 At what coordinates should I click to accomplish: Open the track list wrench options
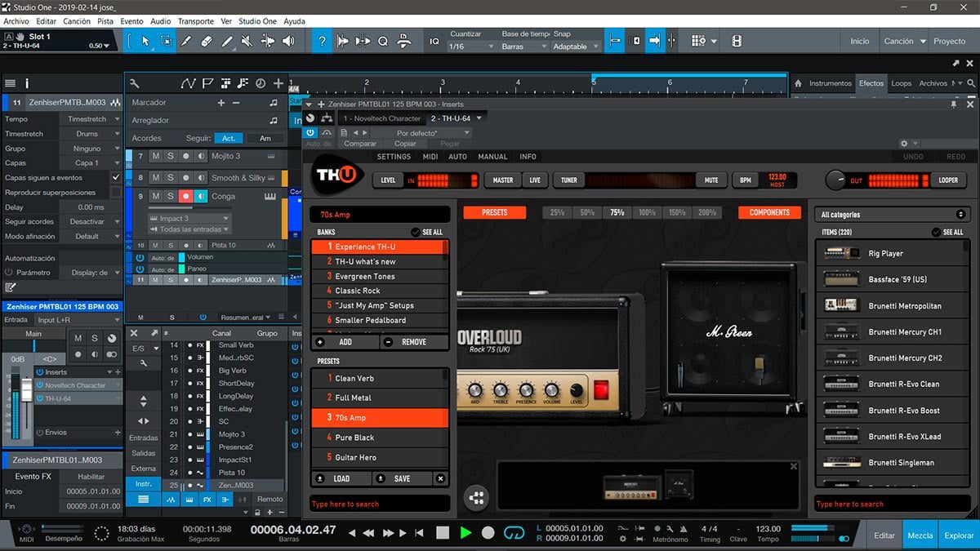[135, 83]
